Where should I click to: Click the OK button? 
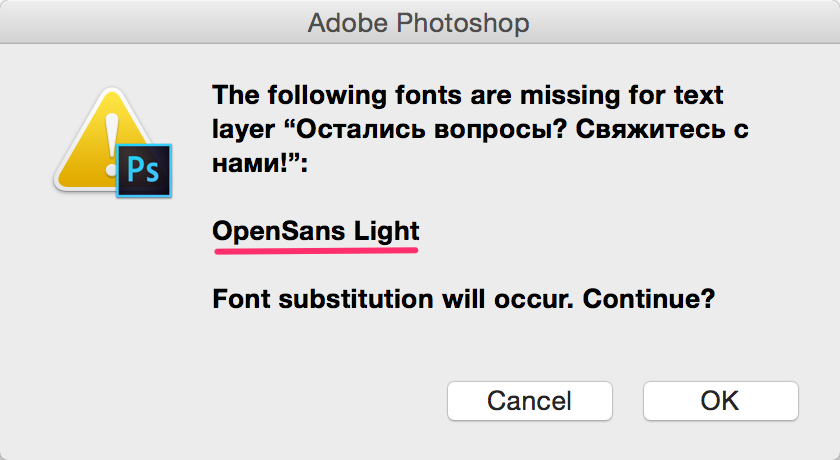click(720, 401)
